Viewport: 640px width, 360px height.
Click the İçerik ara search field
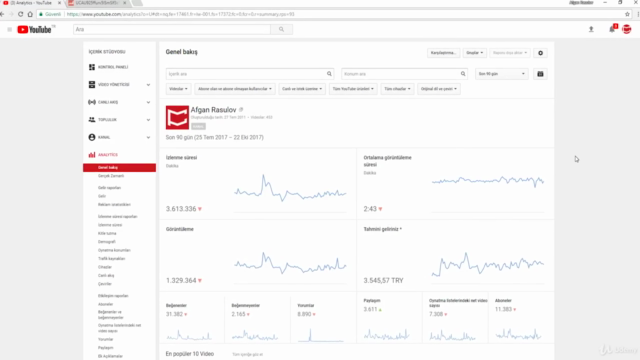[250, 74]
